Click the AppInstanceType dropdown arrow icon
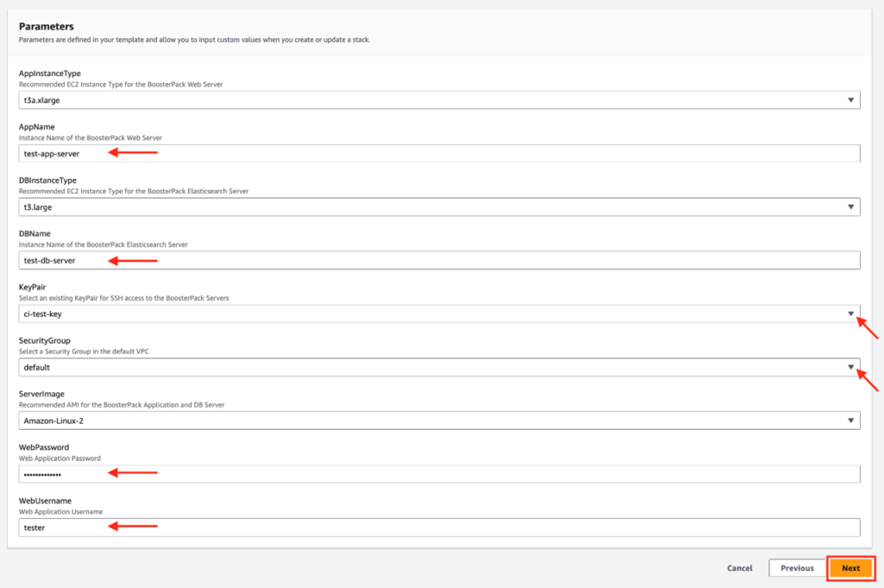 (x=850, y=100)
